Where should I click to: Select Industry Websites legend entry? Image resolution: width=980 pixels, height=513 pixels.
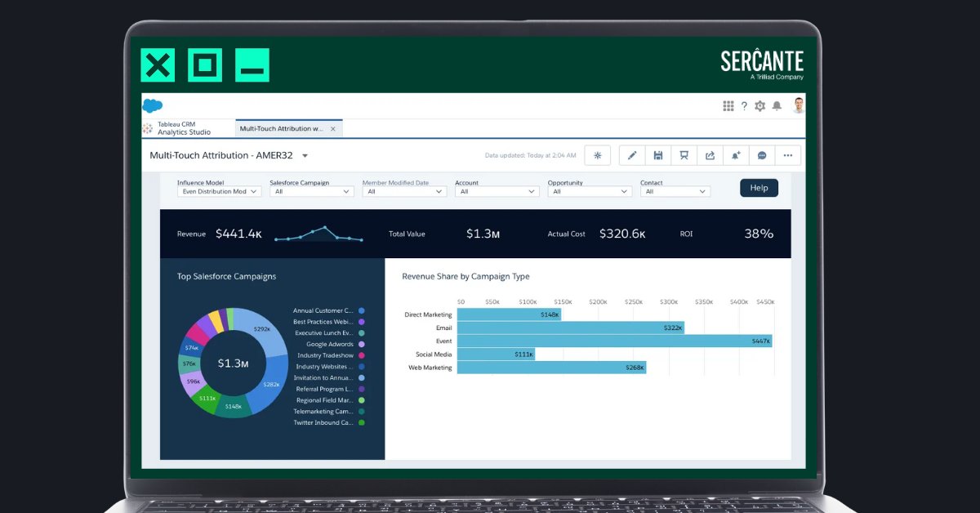coord(330,367)
